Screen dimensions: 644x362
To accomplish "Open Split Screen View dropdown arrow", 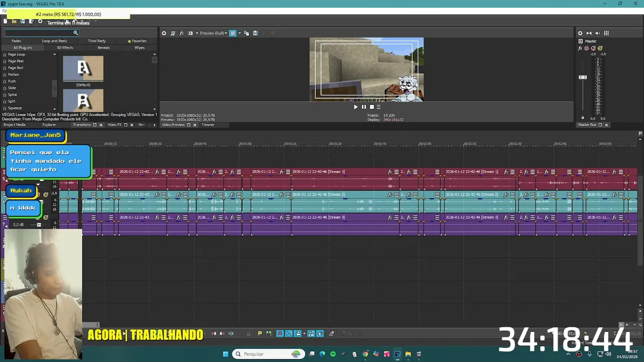I will [x=197, y=33].
